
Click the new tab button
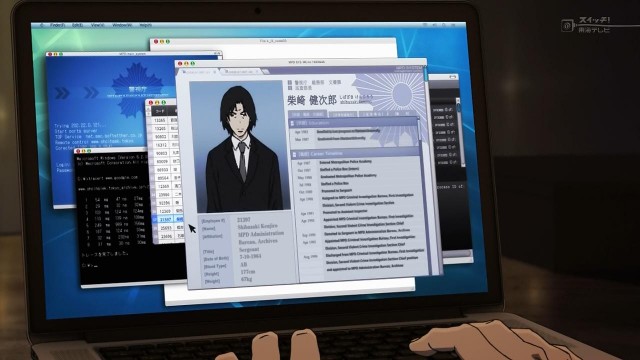click(x=266, y=72)
